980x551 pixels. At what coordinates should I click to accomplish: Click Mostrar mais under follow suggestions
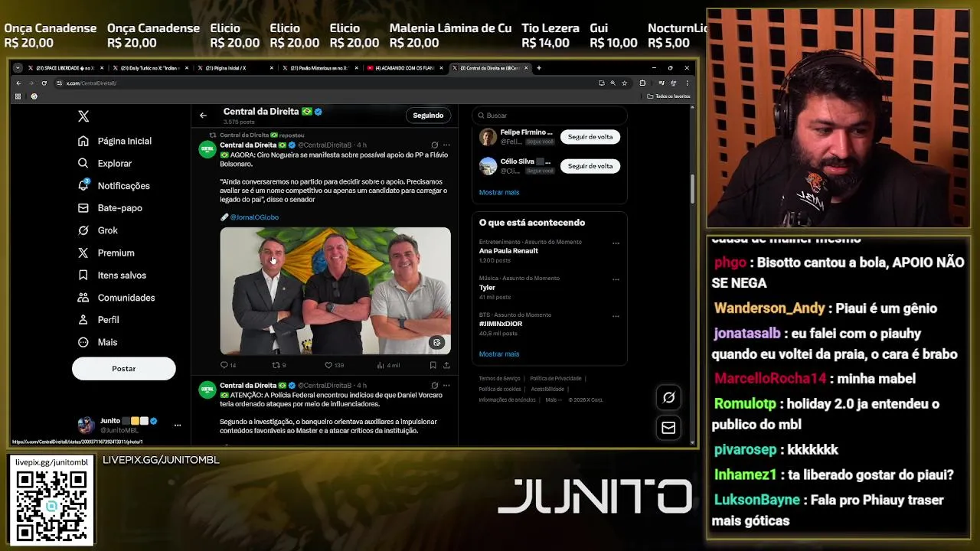[499, 192]
